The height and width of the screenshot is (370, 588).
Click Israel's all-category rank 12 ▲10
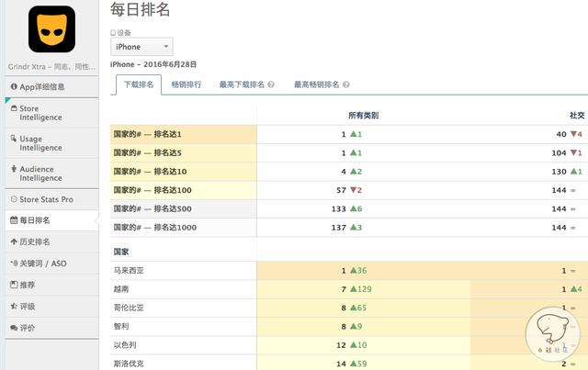[352, 345]
